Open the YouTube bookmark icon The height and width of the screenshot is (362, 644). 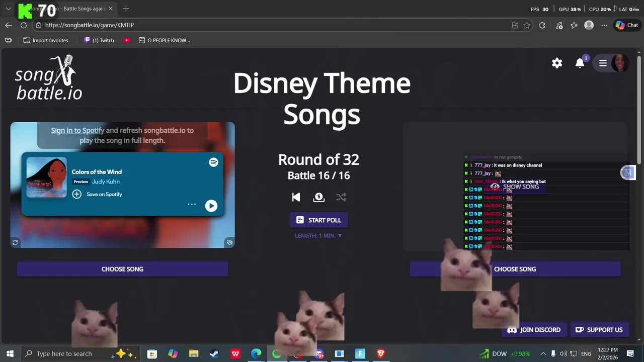pos(127,40)
